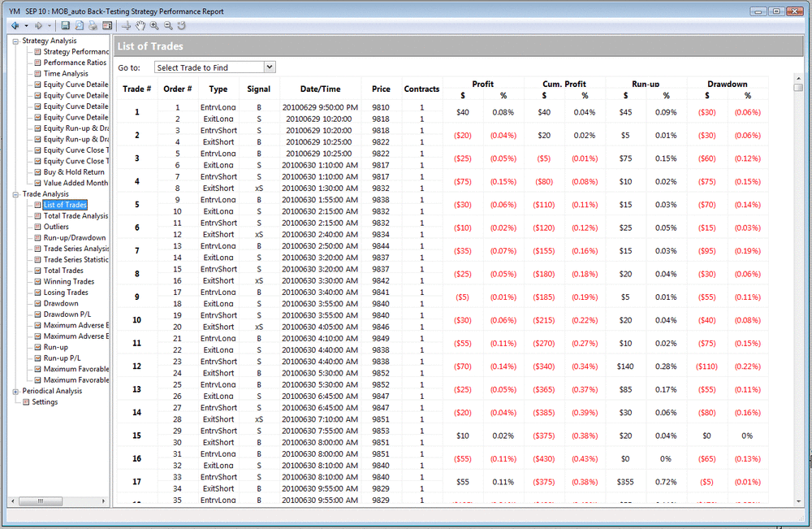Screen dimensions: 812x529
Task: Click the chart icon beside Buy & Hold Return
Action: click(x=37, y=172)
